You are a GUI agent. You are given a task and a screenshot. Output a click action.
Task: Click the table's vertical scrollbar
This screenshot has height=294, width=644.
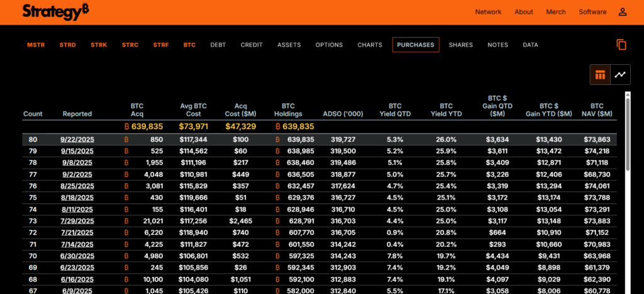pyautogui.click(x=628, y=193)
